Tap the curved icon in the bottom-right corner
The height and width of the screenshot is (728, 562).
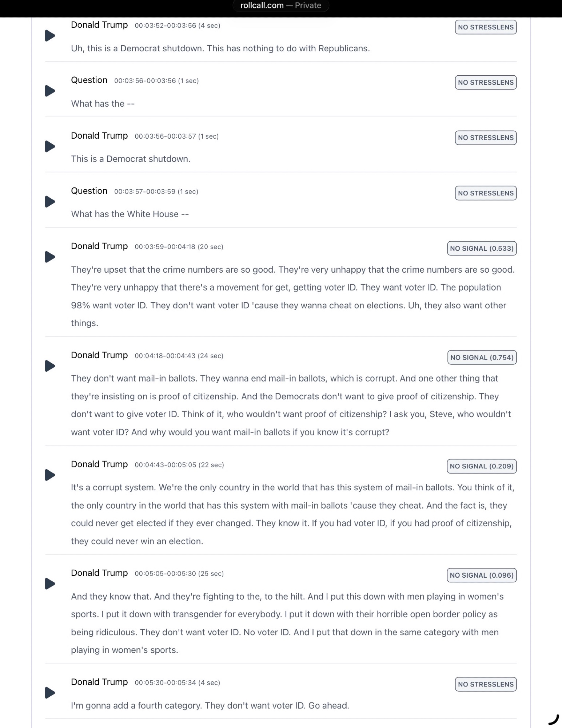(x=553, y=720)
